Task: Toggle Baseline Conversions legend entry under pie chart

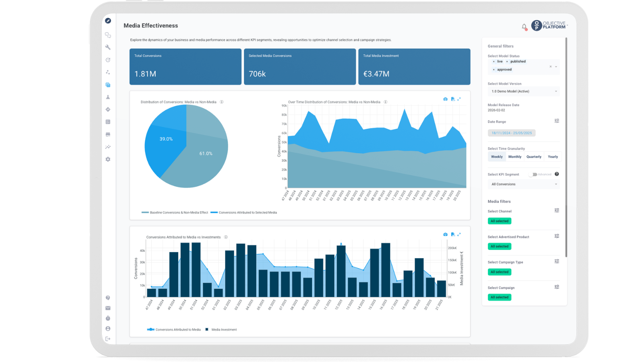Action: (x=175, y=212)
